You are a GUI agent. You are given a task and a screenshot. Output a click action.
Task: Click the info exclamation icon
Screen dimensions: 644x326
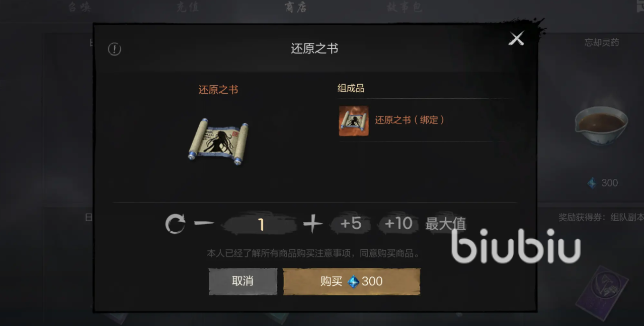[115, 49]
